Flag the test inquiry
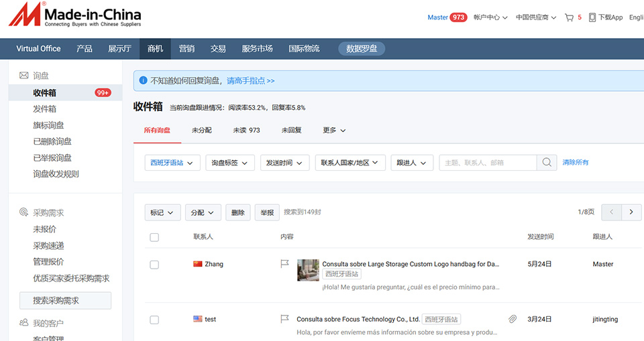The image size is (644, 341). (284, 318)
